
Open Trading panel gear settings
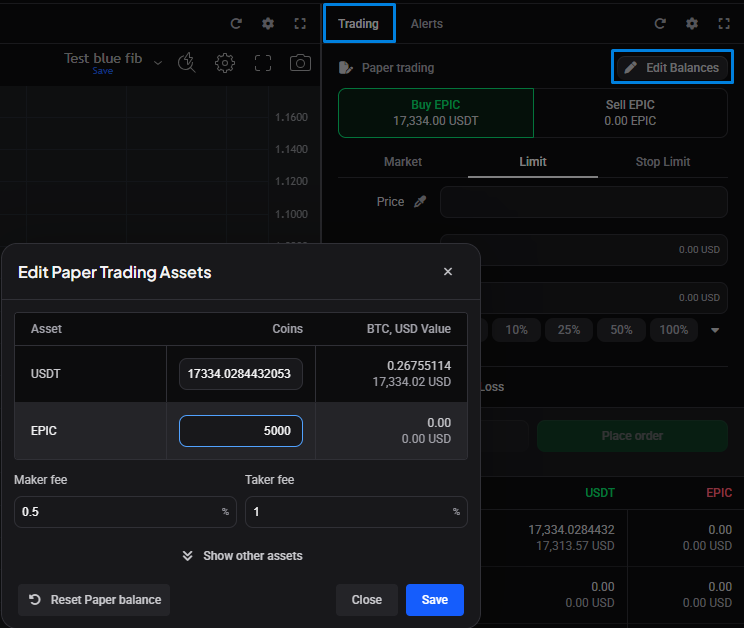[692, 24]
